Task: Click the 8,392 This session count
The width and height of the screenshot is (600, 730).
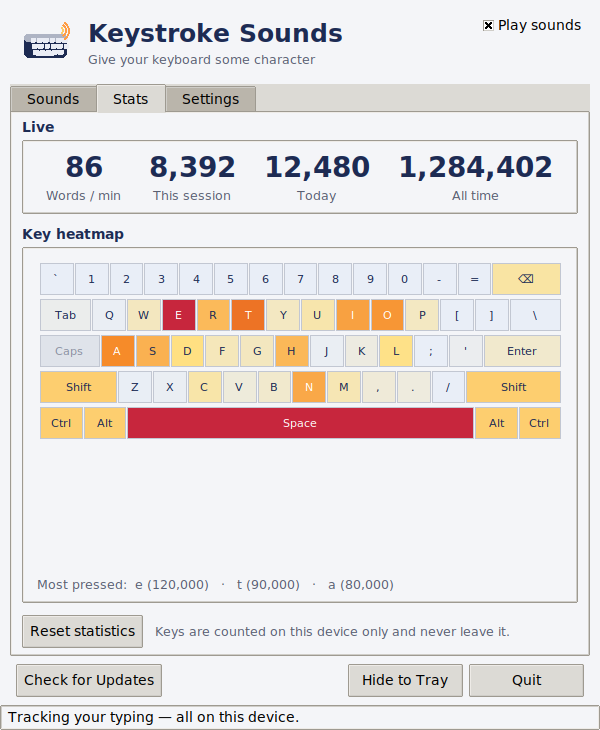Action: [192, 167]
